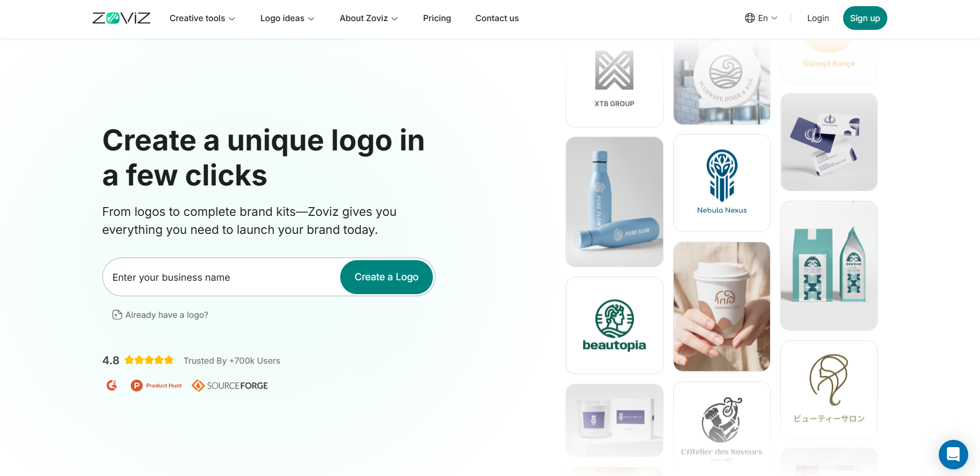Open the Contact us page
Viewport: 980px width, 476px height.
point(497,19)
